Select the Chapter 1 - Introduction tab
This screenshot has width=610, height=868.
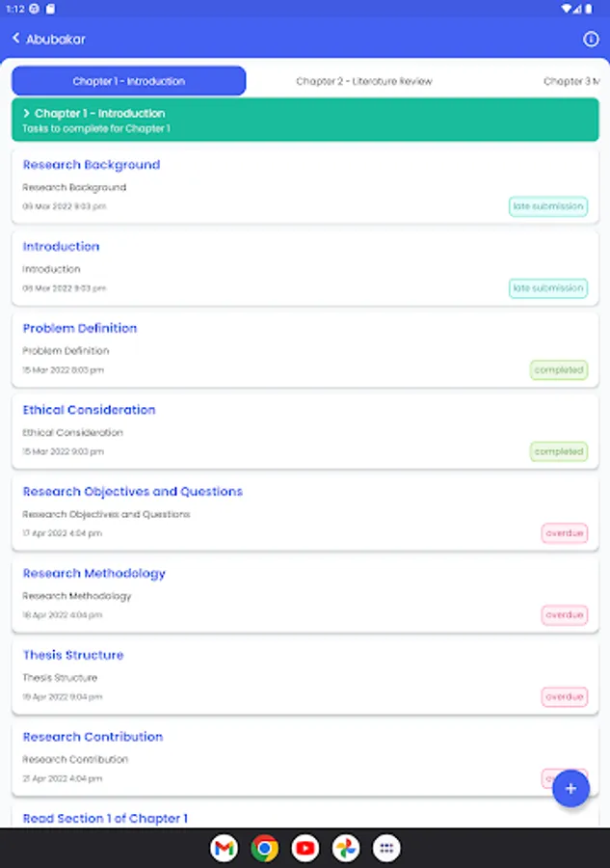pos(129,81)
